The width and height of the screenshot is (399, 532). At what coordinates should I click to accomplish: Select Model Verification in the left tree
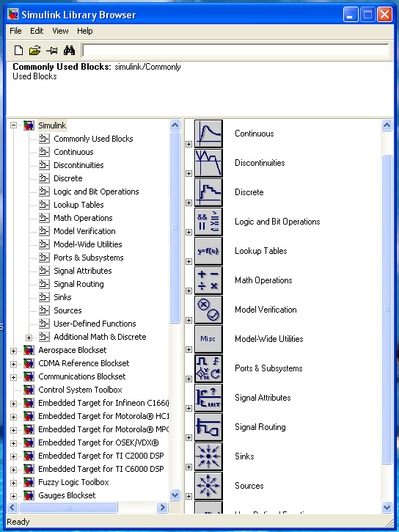[x=84, y=231]
